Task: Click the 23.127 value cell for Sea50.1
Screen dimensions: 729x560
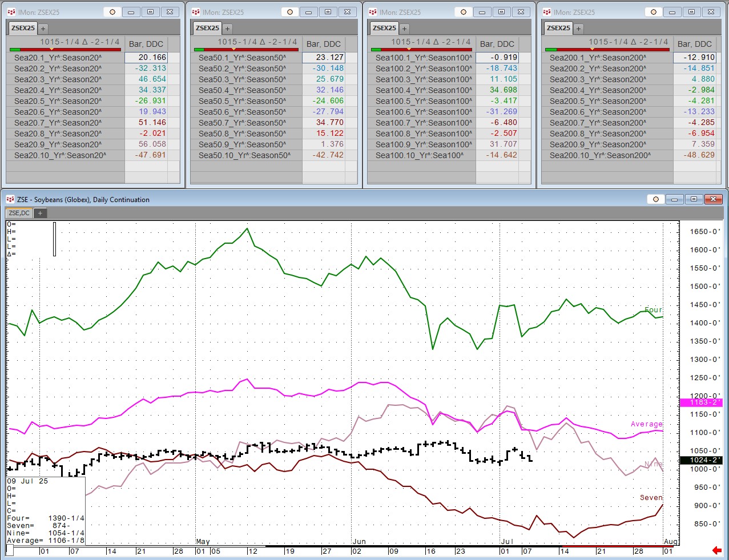Action: tap(323, 57)
